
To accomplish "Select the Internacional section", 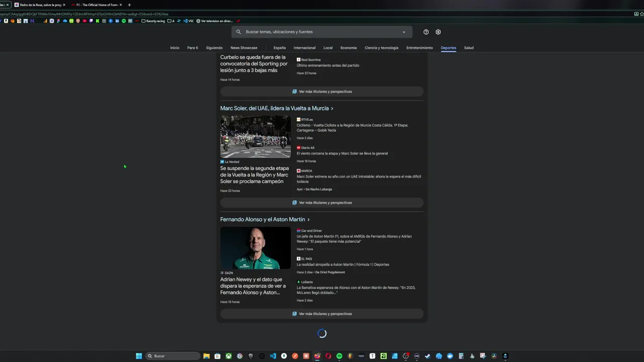I will 305,48.
